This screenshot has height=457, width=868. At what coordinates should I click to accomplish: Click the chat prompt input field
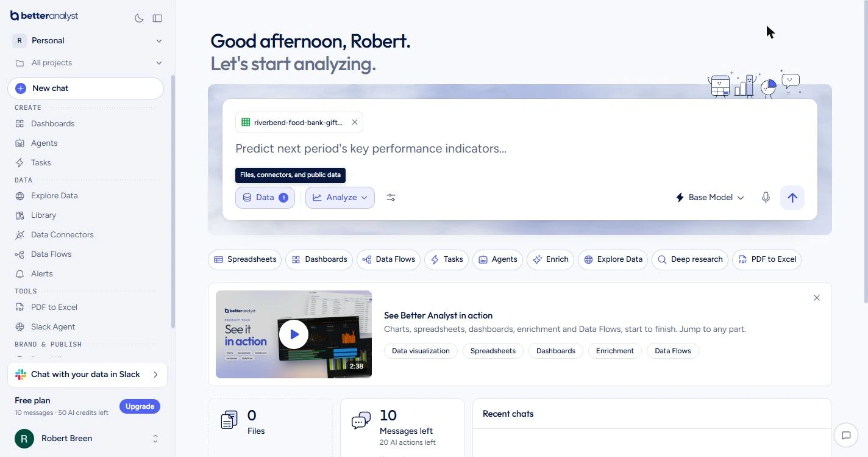coord(519,148)
